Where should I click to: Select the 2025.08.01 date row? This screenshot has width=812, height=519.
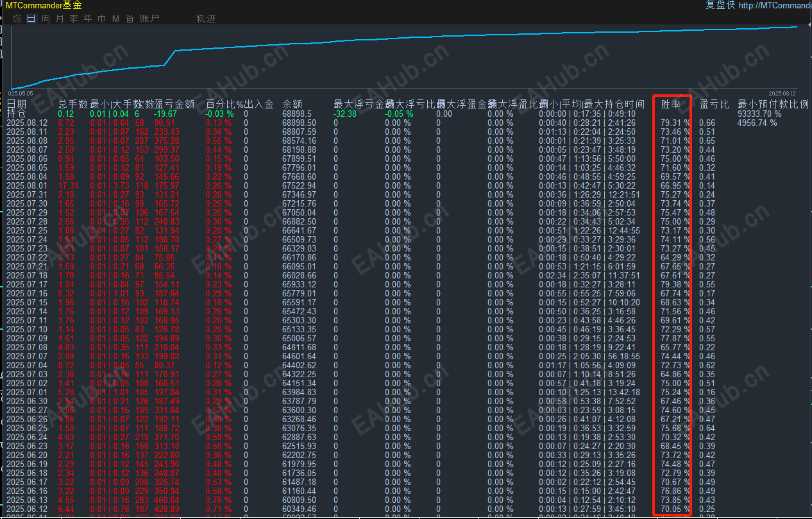pos(27,185)
